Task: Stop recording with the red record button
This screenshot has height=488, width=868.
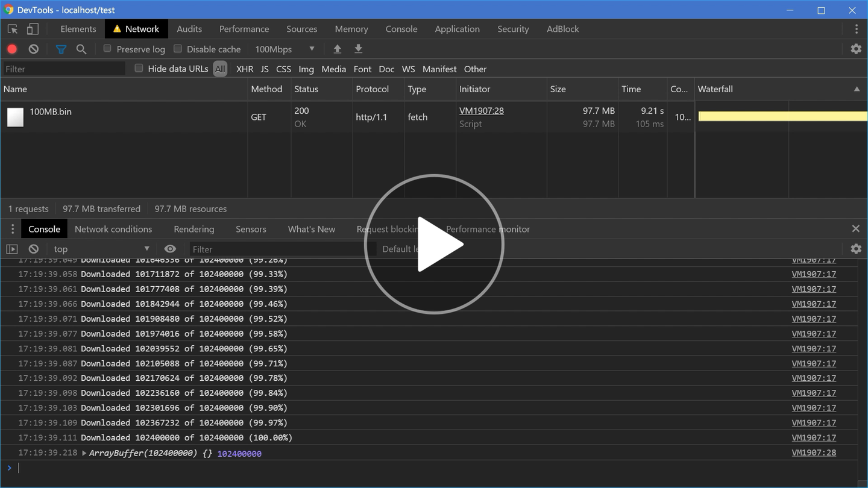Action: pyautogui.click(x=11, y=49)
